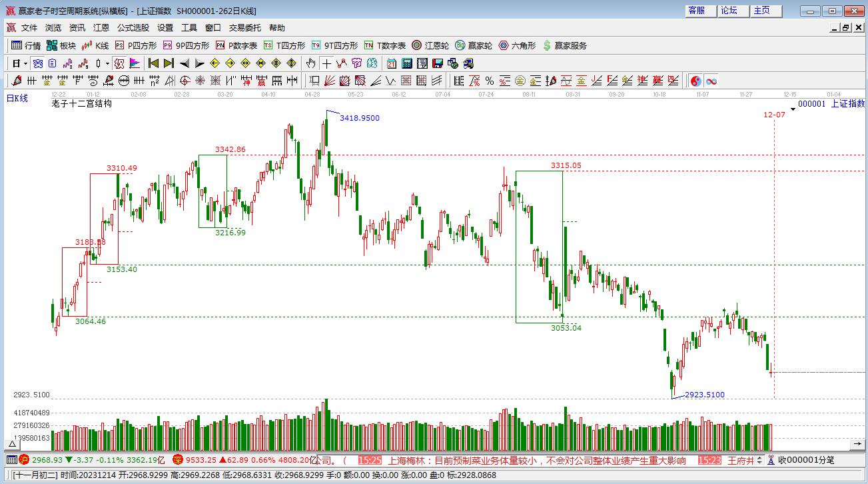Toggle the infinity symbol icon
The height and width of the screenshot is (484, 868).
711,81
